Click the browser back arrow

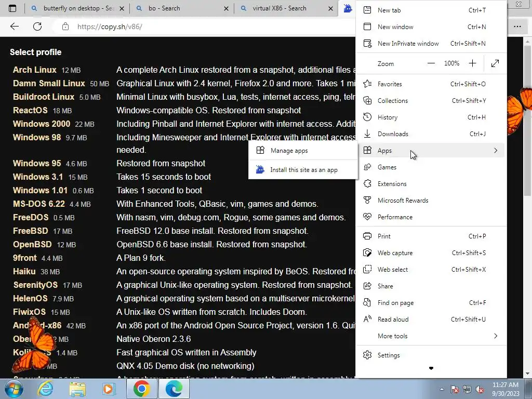[x=14, y=26]
